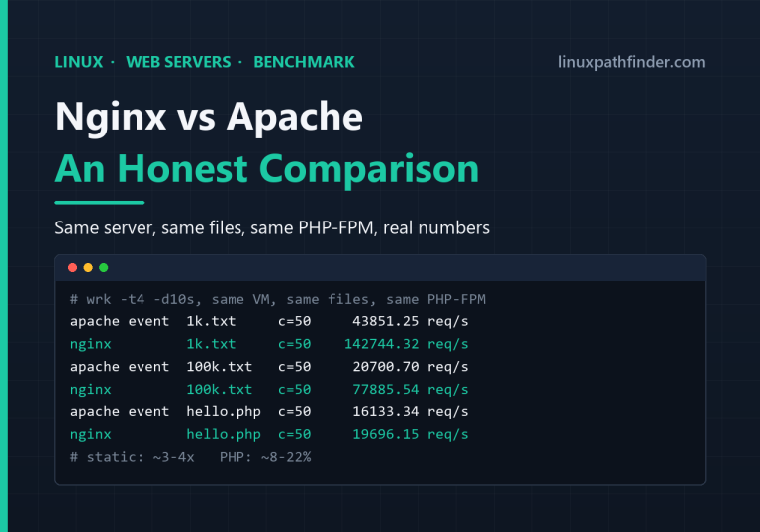Click the 'Same server, same files' subtitle
Screen dimensions: 760x532
coord(272,227)
